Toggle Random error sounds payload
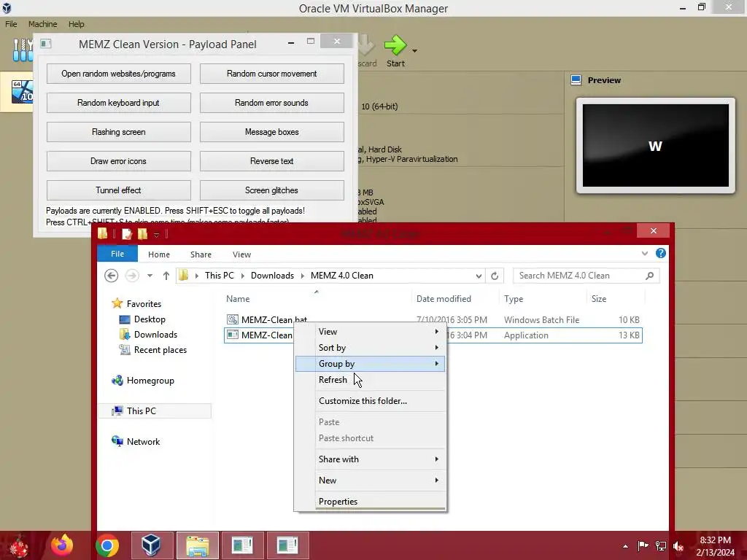This screenshot has height=560, width=747. click(x=271, y=103)
